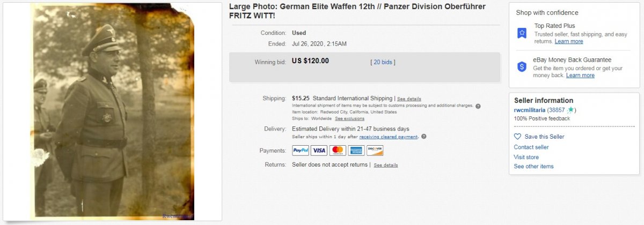The height and width of the screenshot is (225, 644).
Task: Click the American Express card icon
Action: coord(356,151)
